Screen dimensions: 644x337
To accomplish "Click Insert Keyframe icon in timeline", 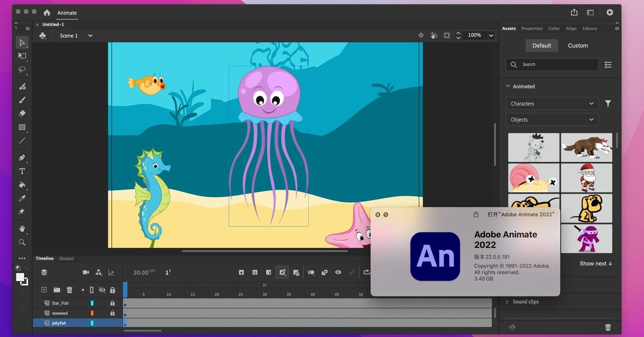I will tap(241, 272).
